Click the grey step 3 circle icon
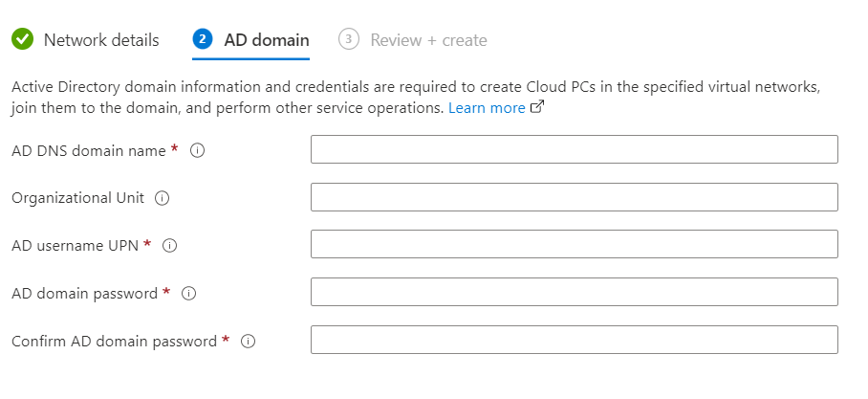Image resolution: width=868 pixels, height=399 pixels. [x=349, y=39]
